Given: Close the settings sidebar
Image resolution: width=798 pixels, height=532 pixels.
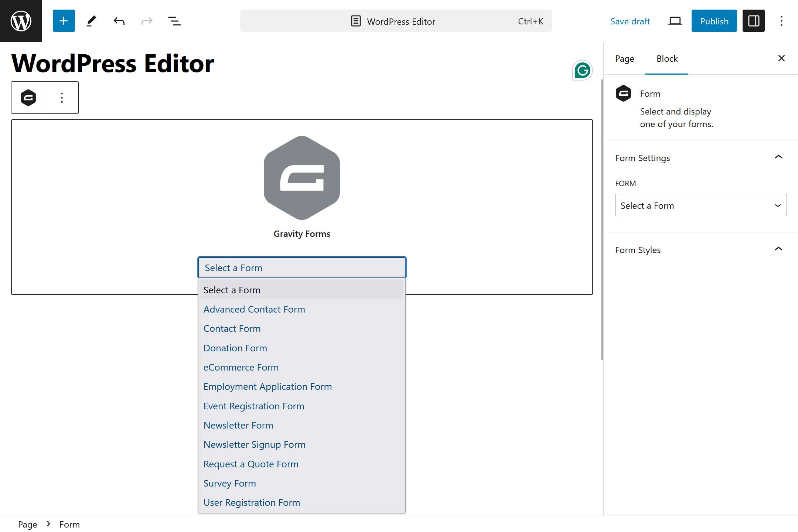Looking at the screenshot, I should coord(781,58).
